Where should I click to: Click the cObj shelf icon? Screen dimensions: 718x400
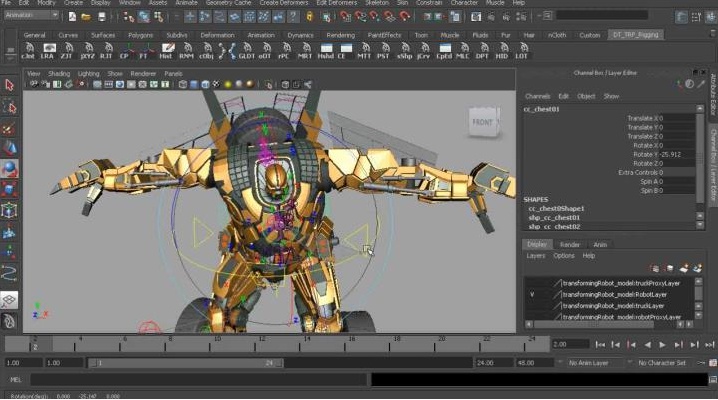click(206, 51)
